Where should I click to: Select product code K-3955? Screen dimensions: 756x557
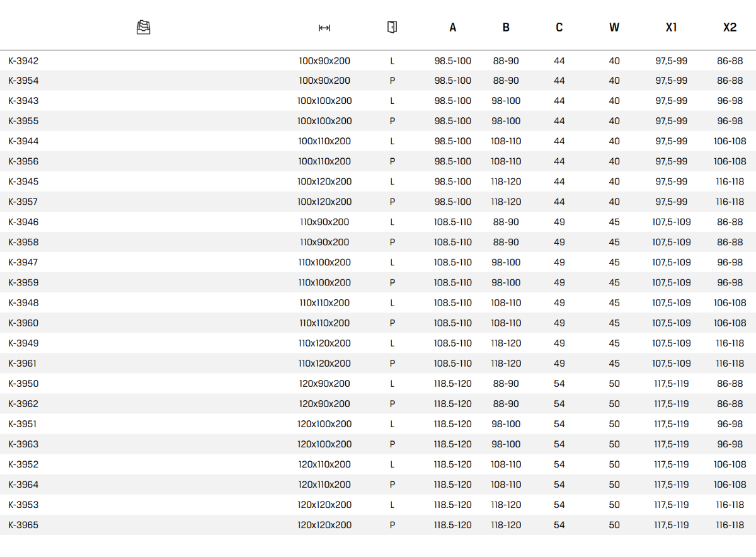(23, 121)
